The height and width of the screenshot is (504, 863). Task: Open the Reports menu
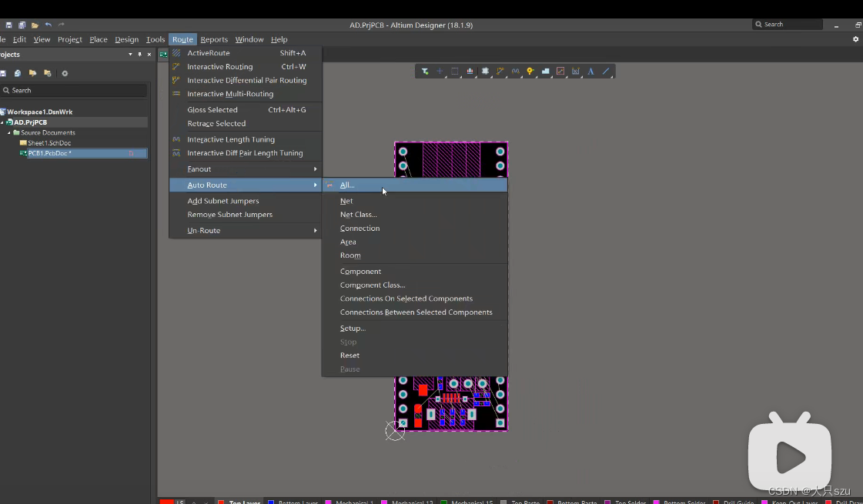[x=214, y=39]
